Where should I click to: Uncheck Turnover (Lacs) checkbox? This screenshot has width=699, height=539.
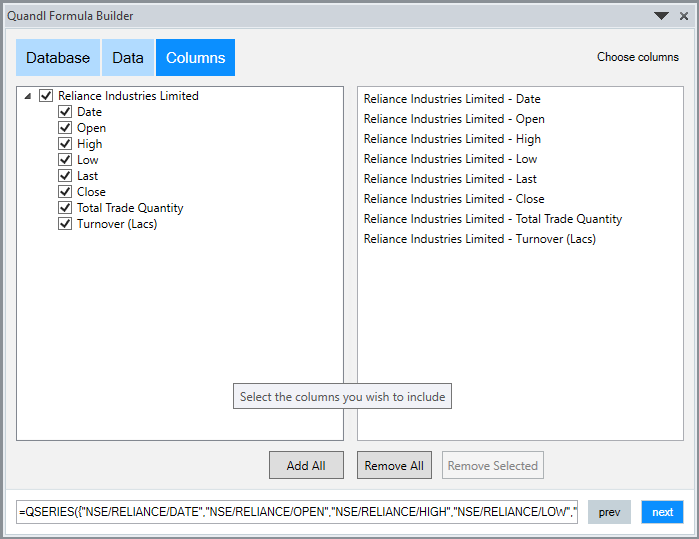click(65, 224)
